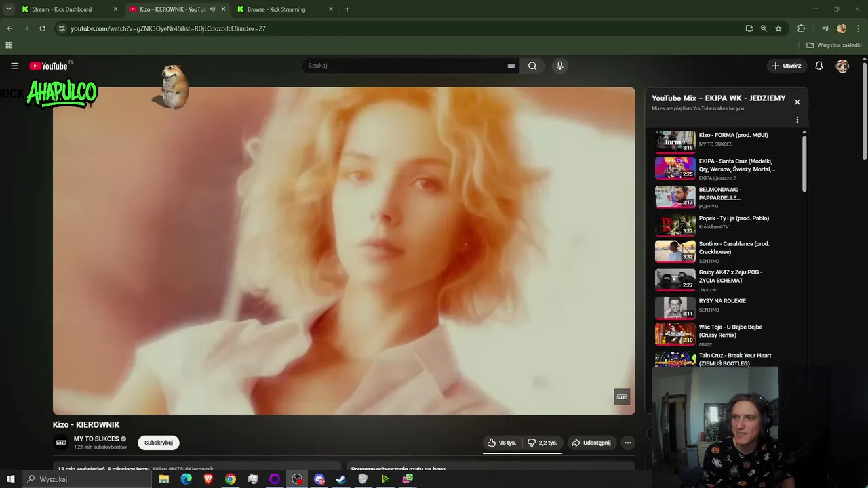Go back in browser history
The width and height of the screenshot is (868, 488).
point(9,28)
